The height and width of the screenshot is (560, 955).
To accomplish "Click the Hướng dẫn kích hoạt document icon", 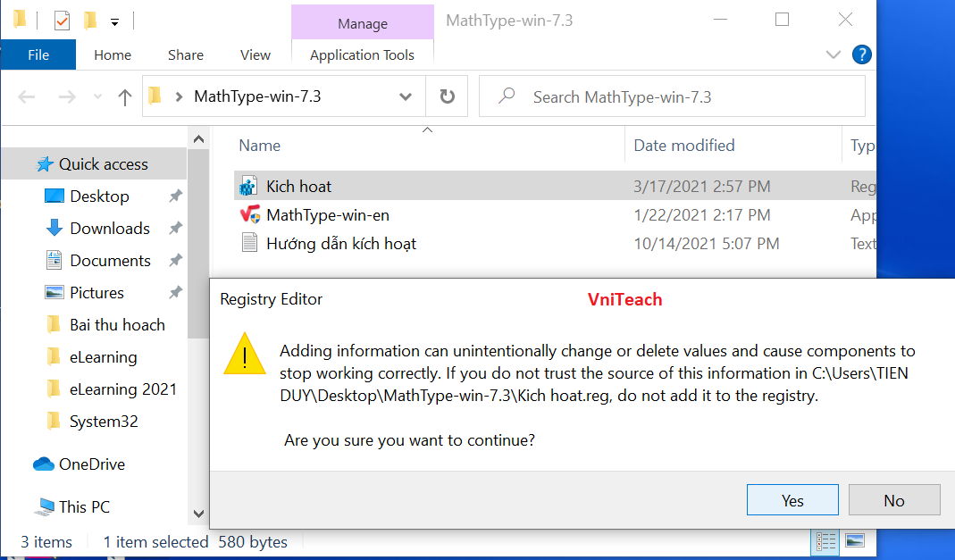I will tap(249, 242).
